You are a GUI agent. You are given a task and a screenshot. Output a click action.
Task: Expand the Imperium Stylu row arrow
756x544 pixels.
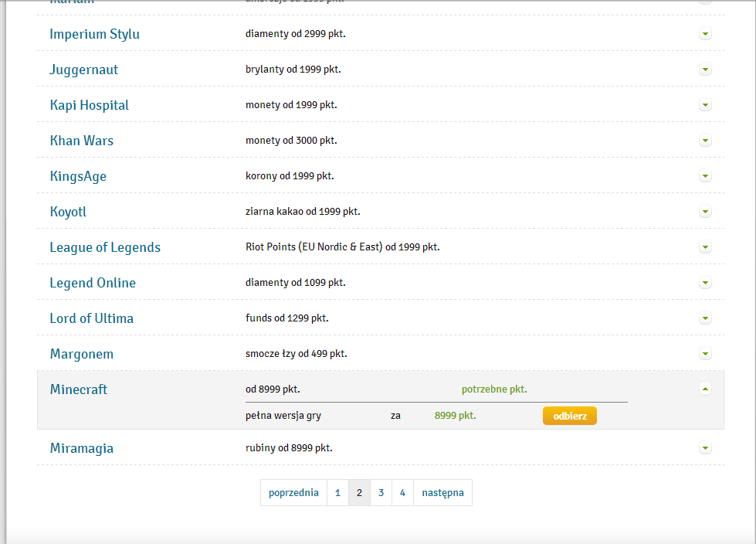705,34
